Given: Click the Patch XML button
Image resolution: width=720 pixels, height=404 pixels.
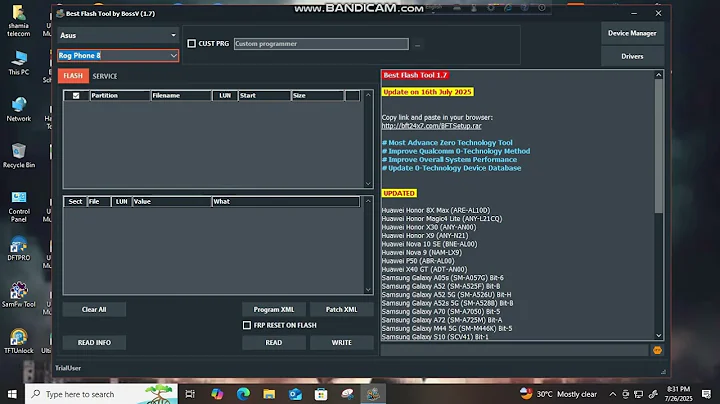Looking at the screenshot, I should [342, 309].
